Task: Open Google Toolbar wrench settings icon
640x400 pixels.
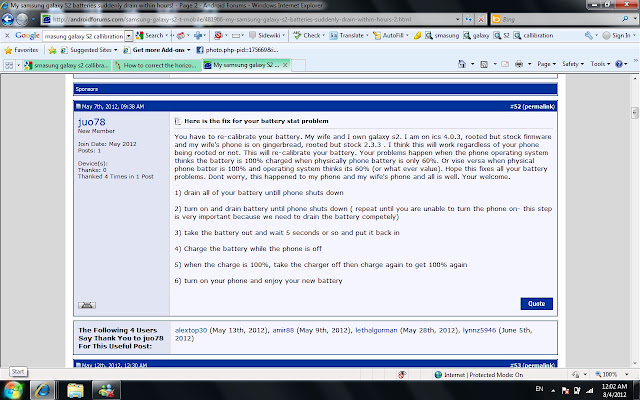Action: point(588,36)
